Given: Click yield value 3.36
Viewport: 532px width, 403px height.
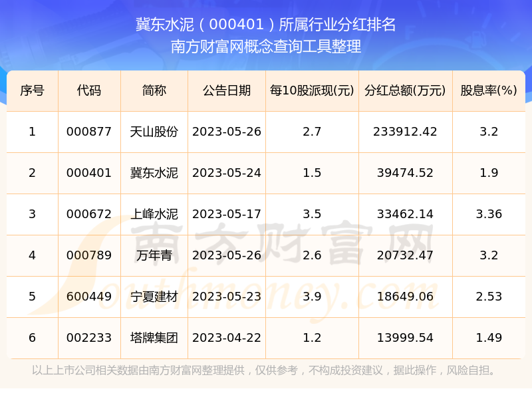Looking at the screenshot, I should coord(489,214).
